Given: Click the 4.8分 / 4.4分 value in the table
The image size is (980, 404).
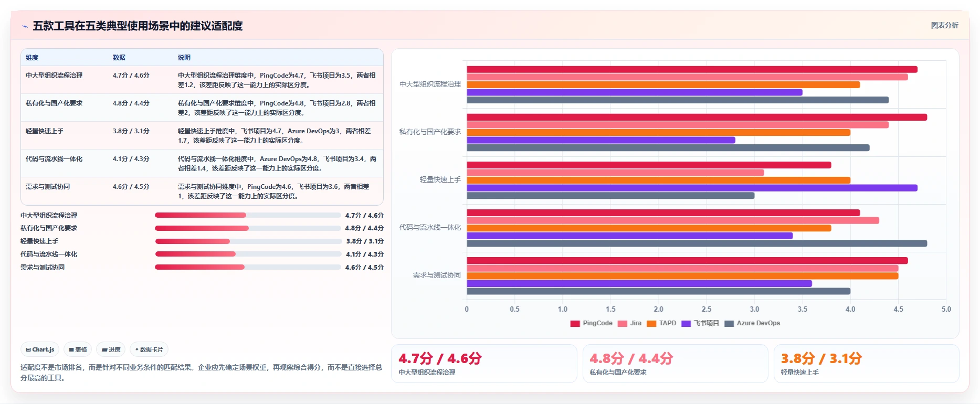Looking at the screenshot, I should tap(131, 103).
